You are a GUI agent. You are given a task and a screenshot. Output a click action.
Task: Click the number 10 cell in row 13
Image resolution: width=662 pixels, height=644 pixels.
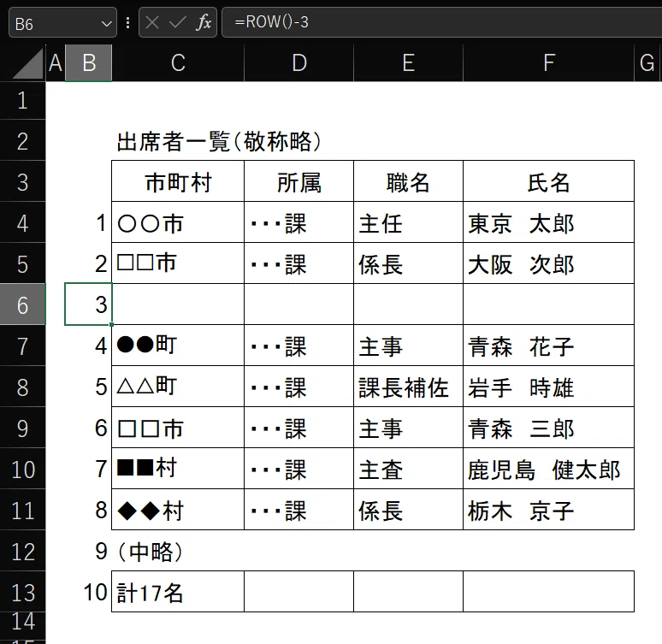click(x=88, y=592)
